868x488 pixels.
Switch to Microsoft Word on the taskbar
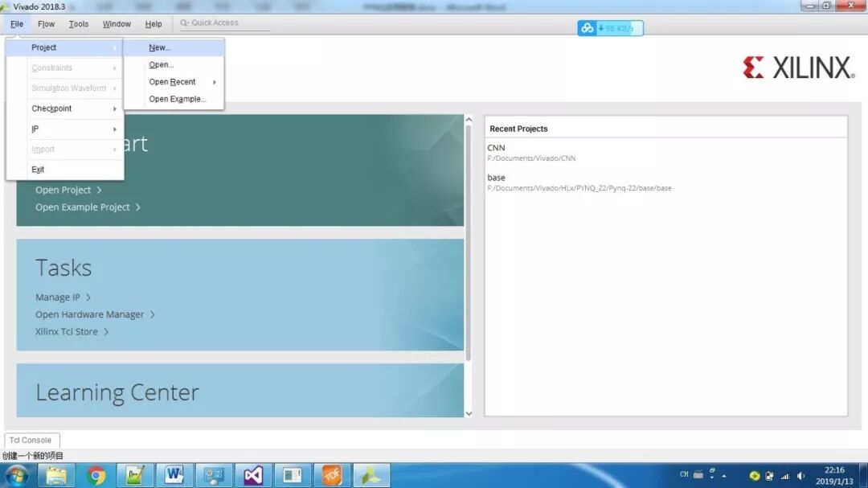tap(174, 475)
